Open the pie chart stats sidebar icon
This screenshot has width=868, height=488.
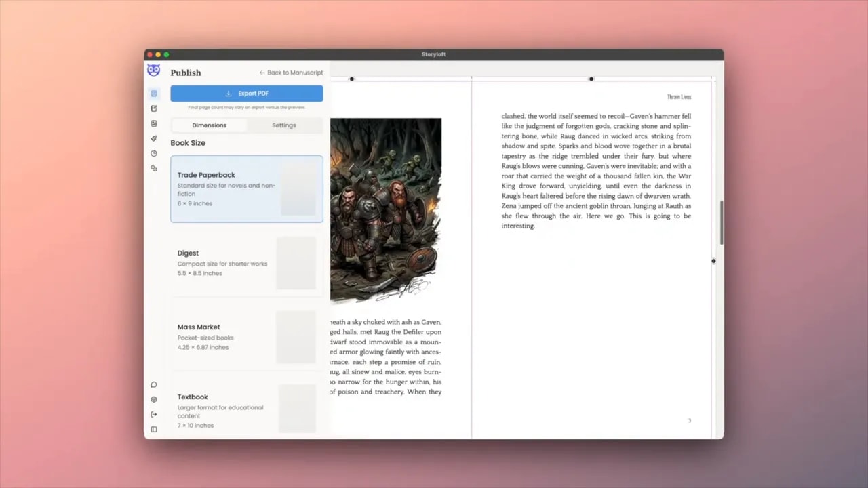pos(154,153)
